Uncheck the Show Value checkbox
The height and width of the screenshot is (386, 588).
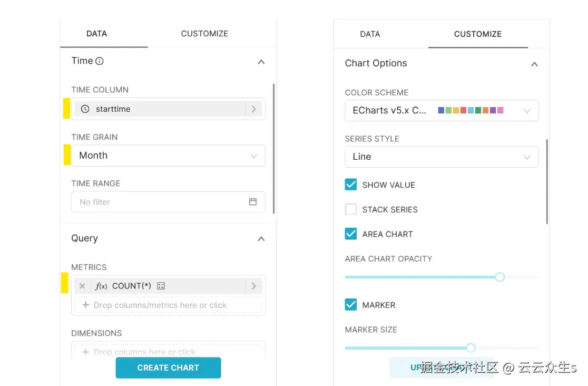[x=351, y=185]
